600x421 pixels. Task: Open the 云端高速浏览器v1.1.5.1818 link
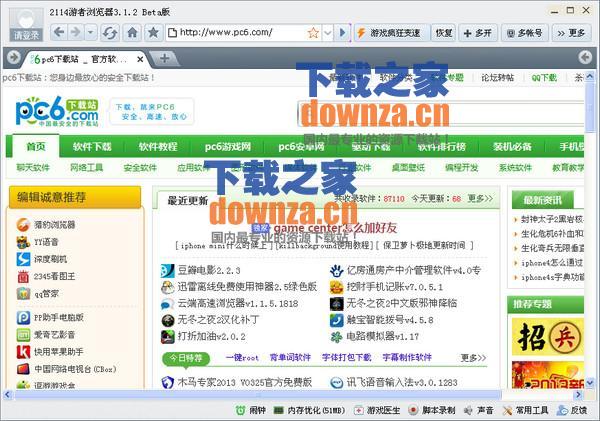click(238, 304)
